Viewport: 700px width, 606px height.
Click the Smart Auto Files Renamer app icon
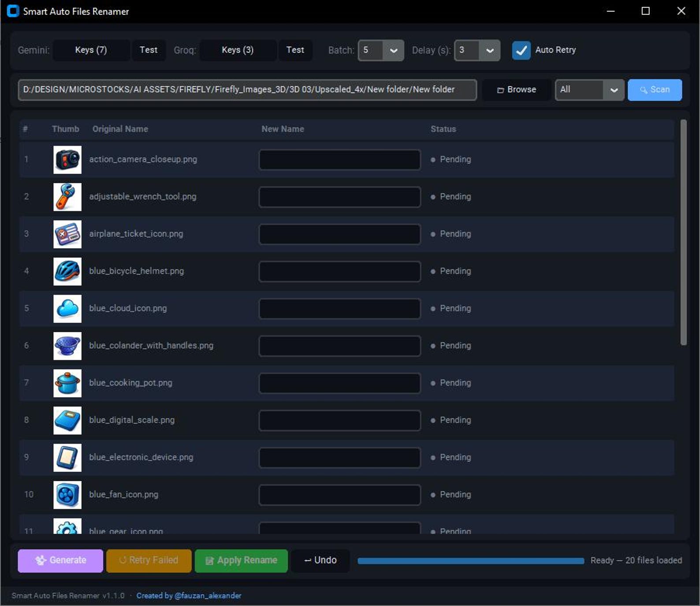(13, 11)
